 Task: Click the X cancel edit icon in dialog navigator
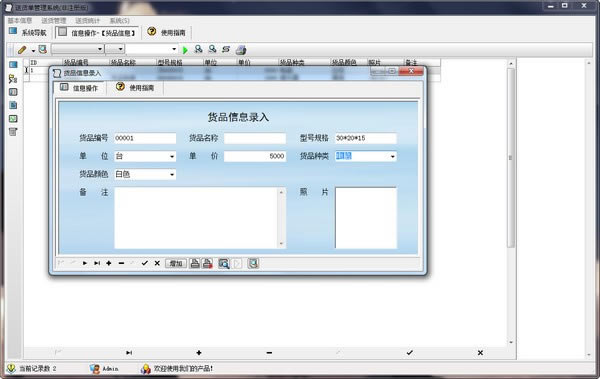click(x=157, y=263)
